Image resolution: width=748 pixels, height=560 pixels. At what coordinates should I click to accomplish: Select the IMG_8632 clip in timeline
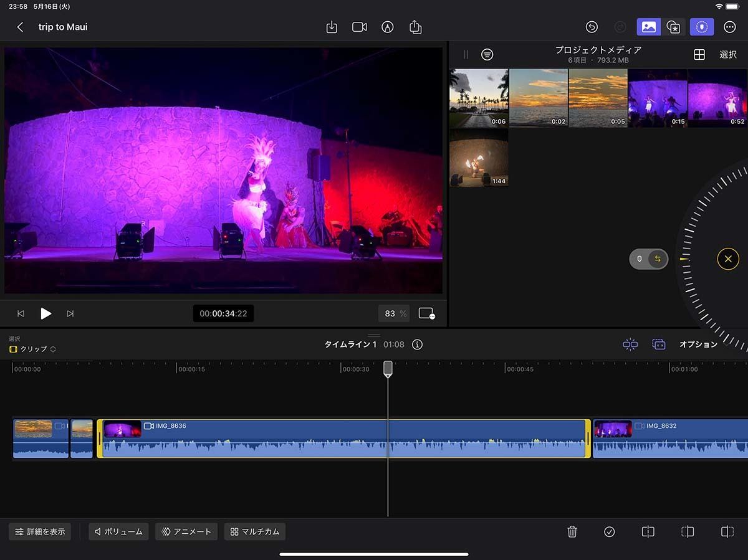pyautogui.click(x=670, y=439)
